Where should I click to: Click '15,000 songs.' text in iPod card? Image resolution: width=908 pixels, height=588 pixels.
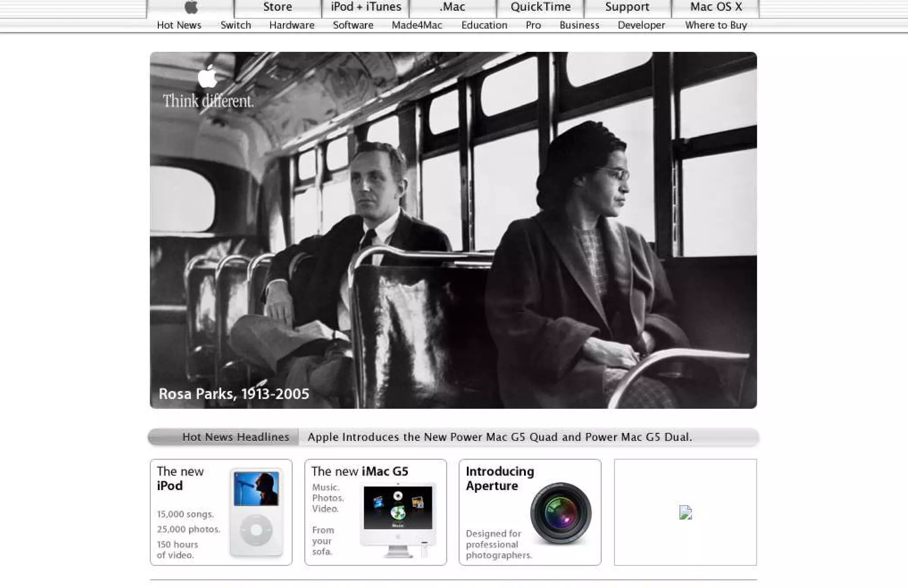(x=185, y=514)
